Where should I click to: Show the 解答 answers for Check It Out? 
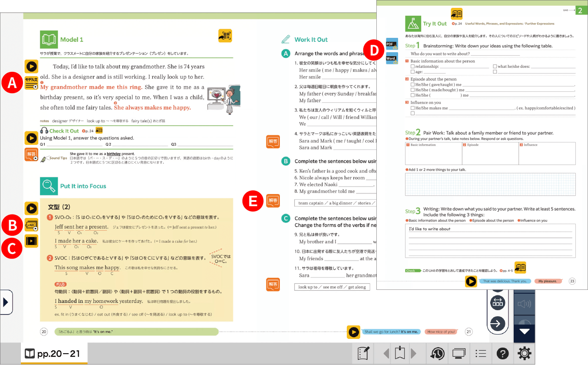[x=31, y=154]
